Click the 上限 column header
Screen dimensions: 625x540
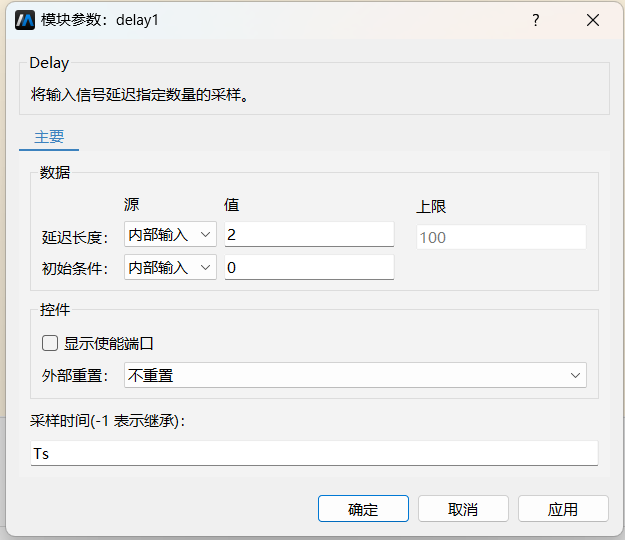click(431, 206)
